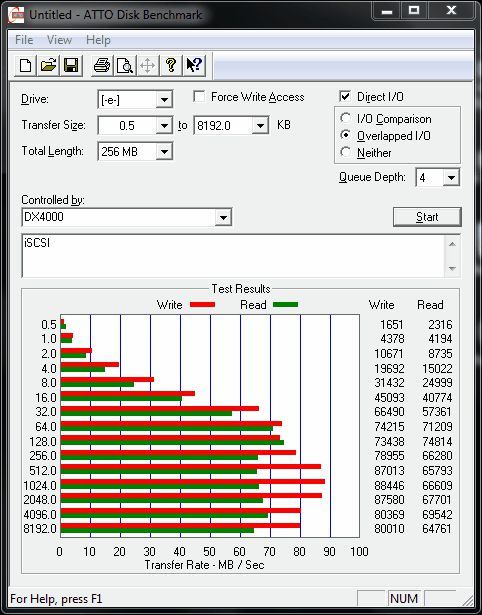Click the ATTO app icon in title bar

point(16,15)
